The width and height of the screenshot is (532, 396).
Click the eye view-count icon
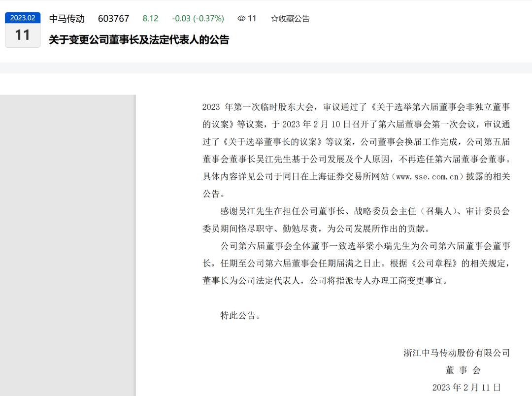tap(241, 18)
